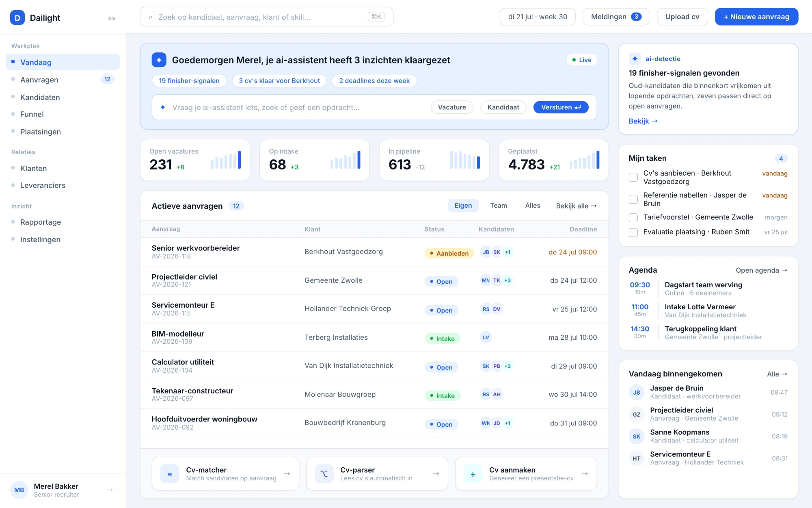
Task: Open Rapportage in the sidebar
Action: (63, 222)
